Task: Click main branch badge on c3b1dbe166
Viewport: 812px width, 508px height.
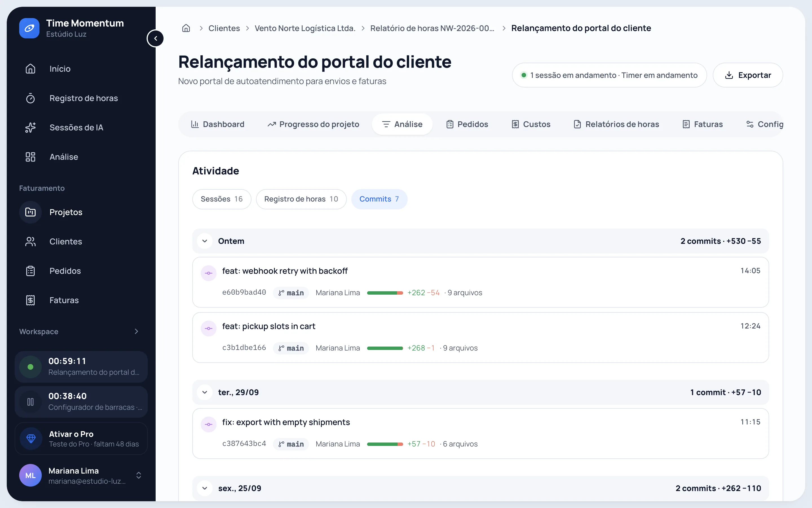Action: (x=291, y=349)
